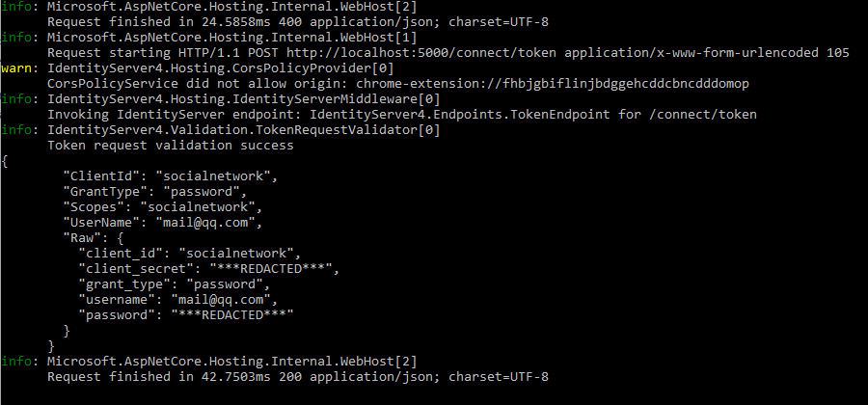Click the yellow "warn" log level label
This screenshot has width=868, height=405.
(x=16, y=68)
